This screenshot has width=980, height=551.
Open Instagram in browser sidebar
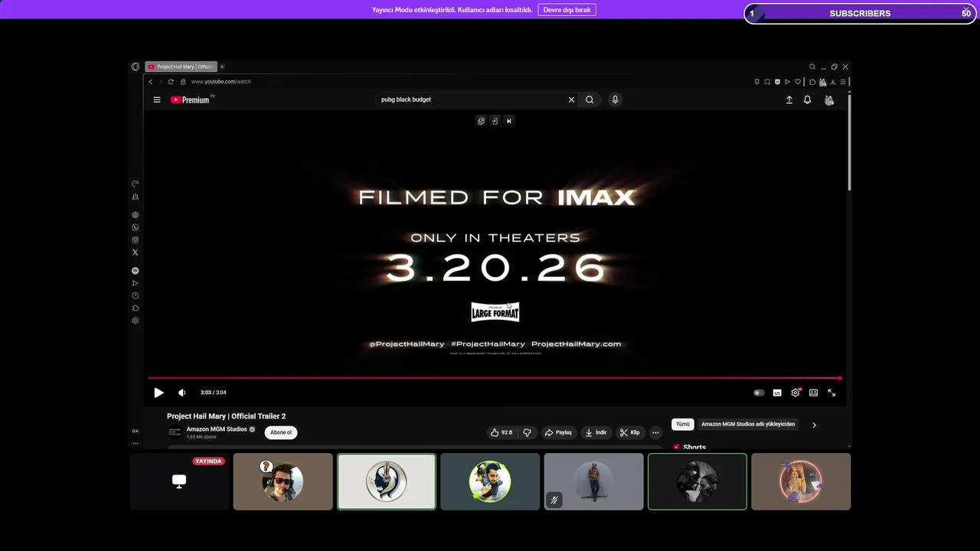click(136, 240)
